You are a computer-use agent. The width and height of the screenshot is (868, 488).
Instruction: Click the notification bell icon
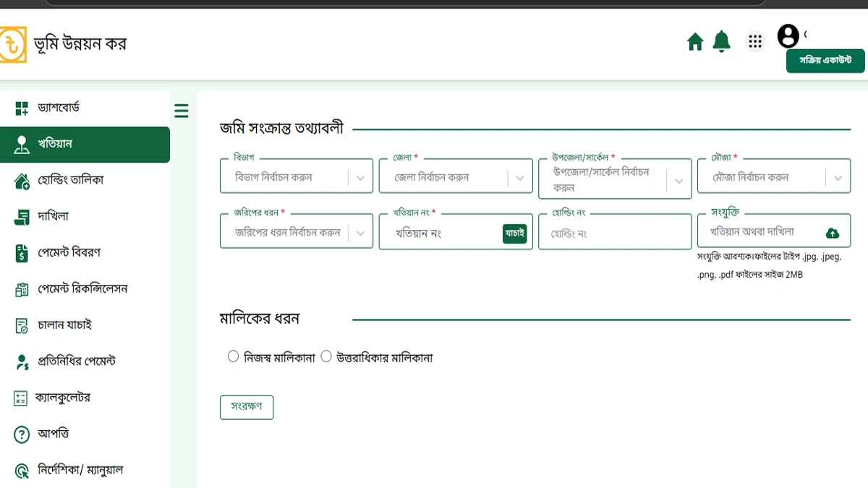(x=721, y=41)
